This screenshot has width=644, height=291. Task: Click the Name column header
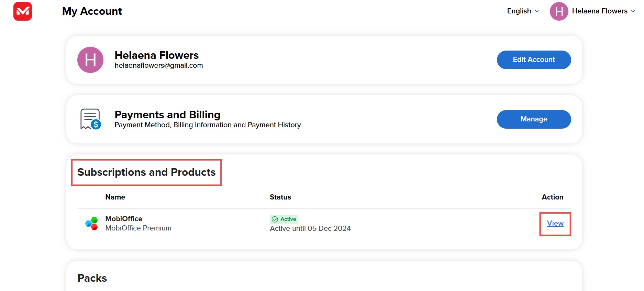(115, 197)
